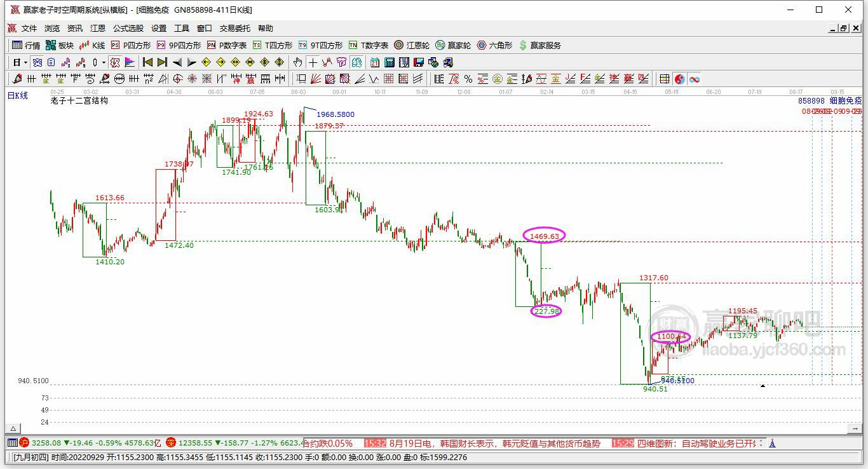The width and height of the screenshot is (868, 469).
Task: Click the 1195.45 price label
Action: (x=743, y=311)
